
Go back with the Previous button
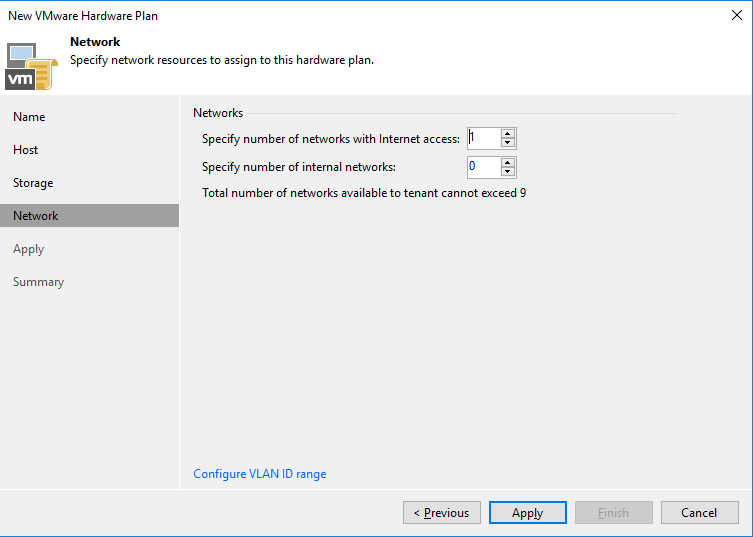pyautogui.click(x=442, y=513)
